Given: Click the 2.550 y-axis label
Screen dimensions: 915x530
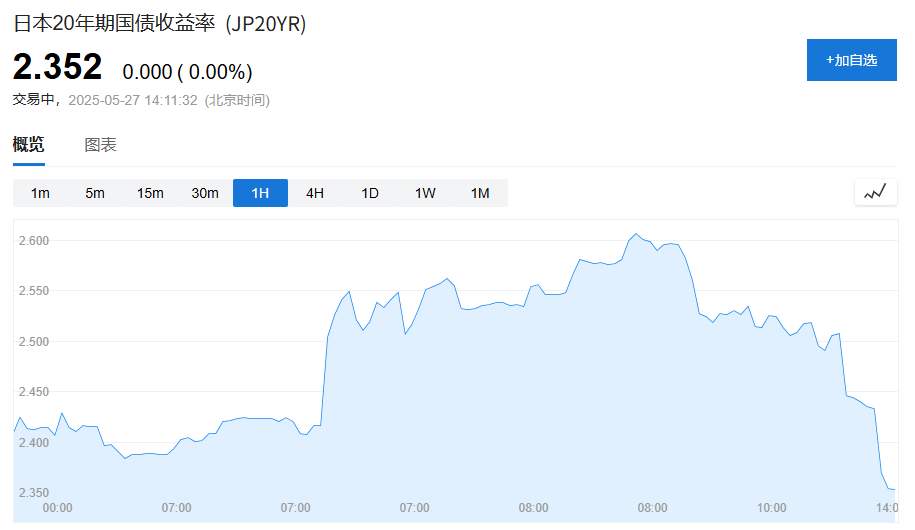Looking at the screenshot, I should (x=34, y=291).
